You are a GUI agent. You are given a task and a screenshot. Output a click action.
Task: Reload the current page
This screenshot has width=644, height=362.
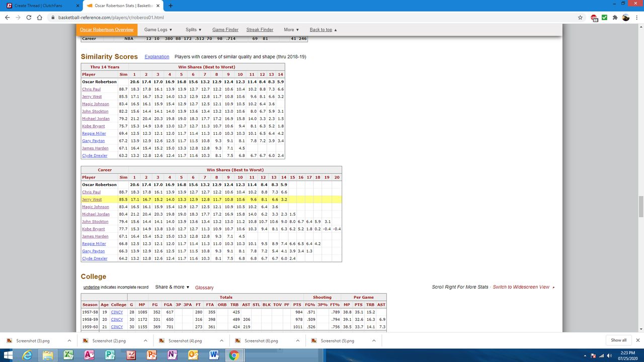click(29, 17)
